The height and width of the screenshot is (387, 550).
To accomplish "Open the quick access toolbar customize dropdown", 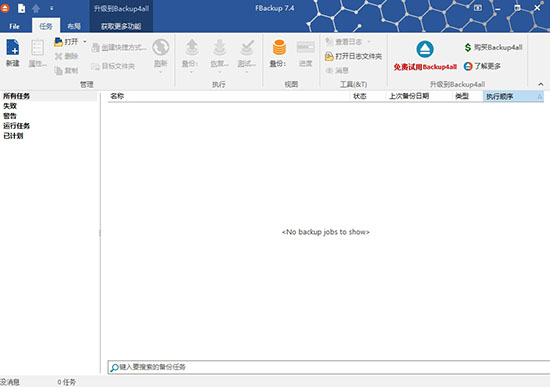I will 52,8.
